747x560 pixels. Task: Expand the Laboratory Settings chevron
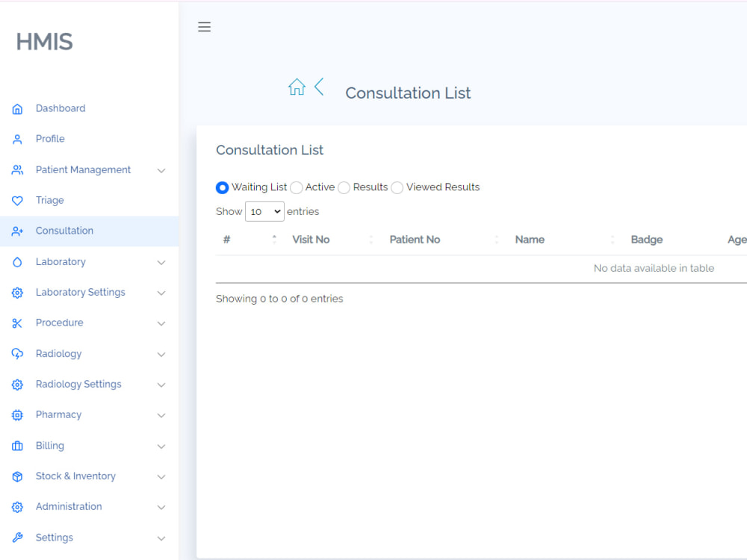click(161, 293)
